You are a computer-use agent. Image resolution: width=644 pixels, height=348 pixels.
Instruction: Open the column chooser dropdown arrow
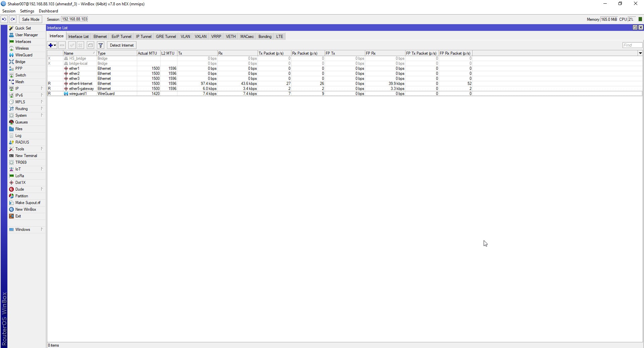tap(640, 53)
